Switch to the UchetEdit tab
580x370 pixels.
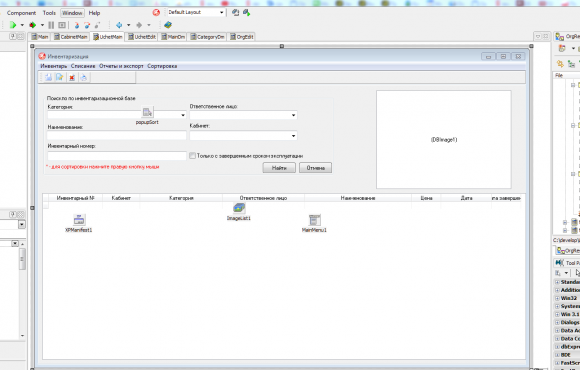[142, 37]
